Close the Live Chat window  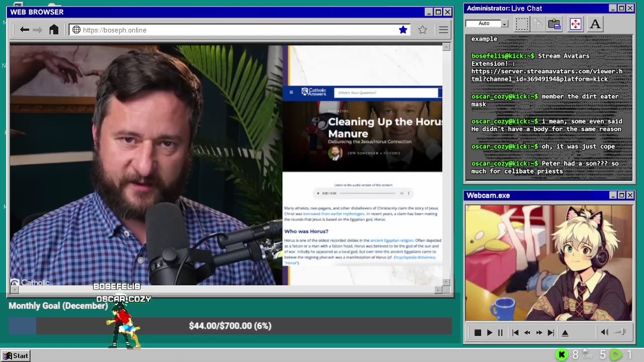[x=630, y=8]
